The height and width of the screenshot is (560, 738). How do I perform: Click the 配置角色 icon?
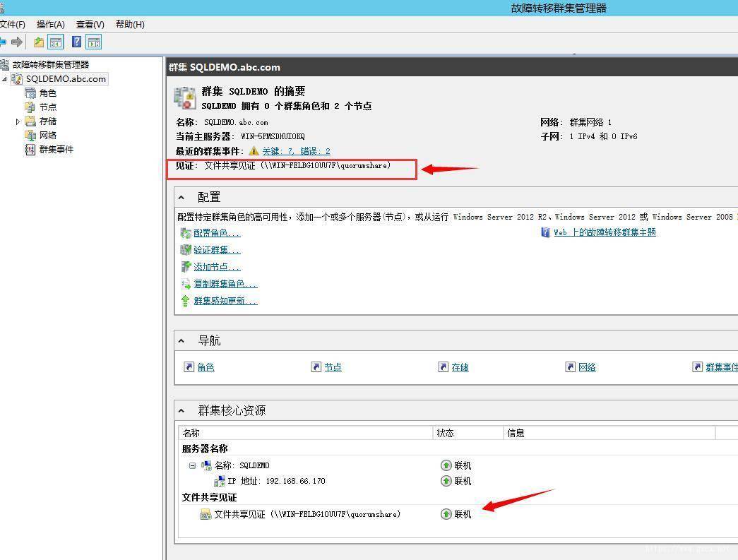[186, 233]
